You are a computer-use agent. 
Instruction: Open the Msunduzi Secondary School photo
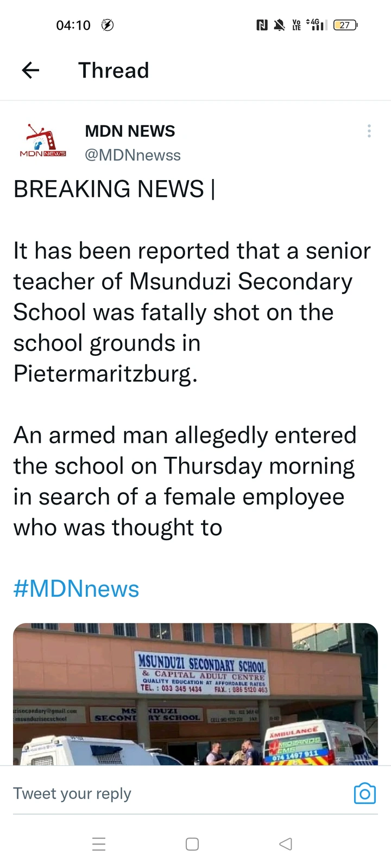pyautogui.click(x=195, y=694)
